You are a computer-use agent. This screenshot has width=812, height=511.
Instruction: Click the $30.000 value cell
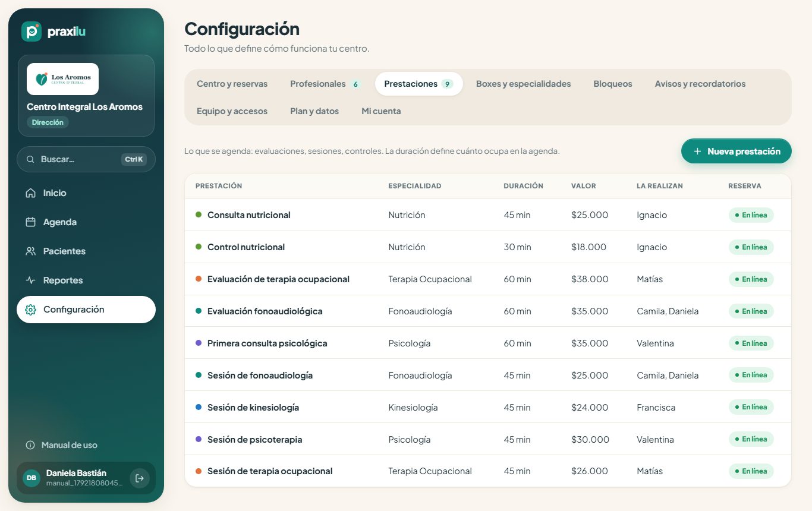[590, 440]
